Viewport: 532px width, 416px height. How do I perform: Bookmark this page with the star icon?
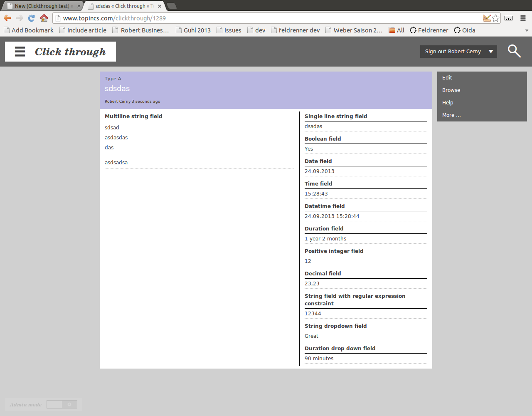click(x=495, y=18)
